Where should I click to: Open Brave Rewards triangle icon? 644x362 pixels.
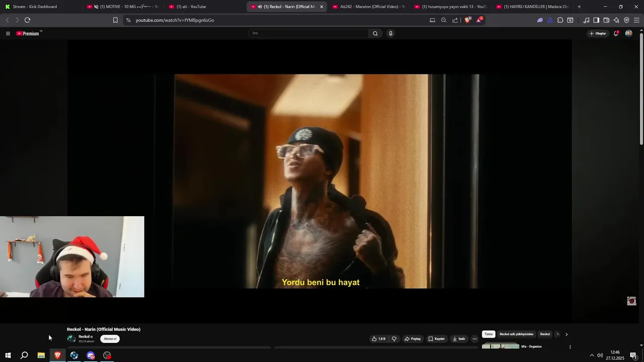click(479, 20)
